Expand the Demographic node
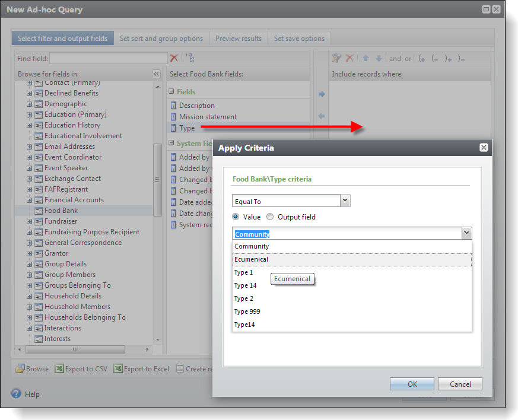This screenshot has width=518, height=420. coord(30,104)
